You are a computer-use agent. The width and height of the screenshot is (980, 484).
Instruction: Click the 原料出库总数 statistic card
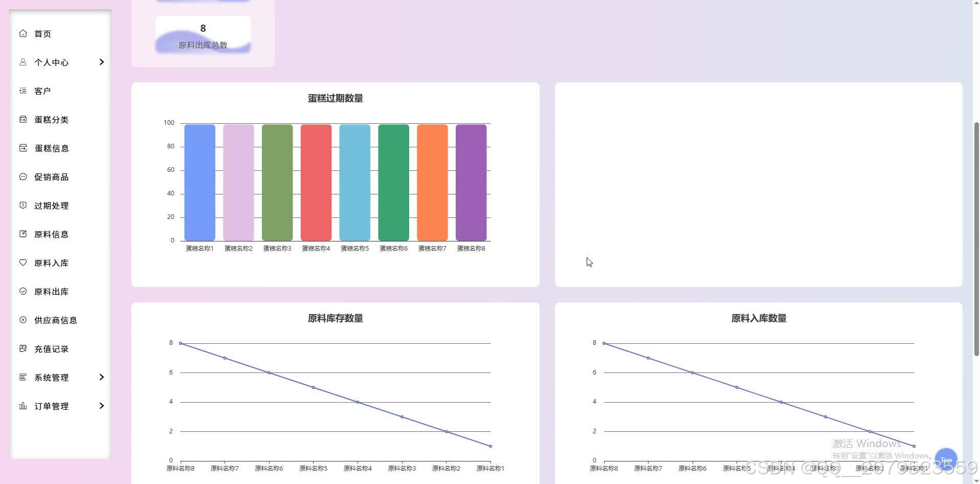coord(203,34)
